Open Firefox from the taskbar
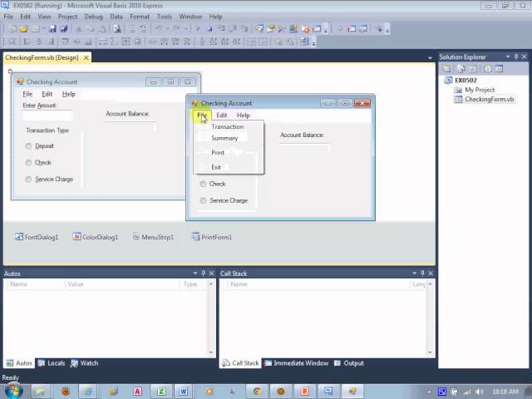Screen dimensions: 532x399 [66, 392]
